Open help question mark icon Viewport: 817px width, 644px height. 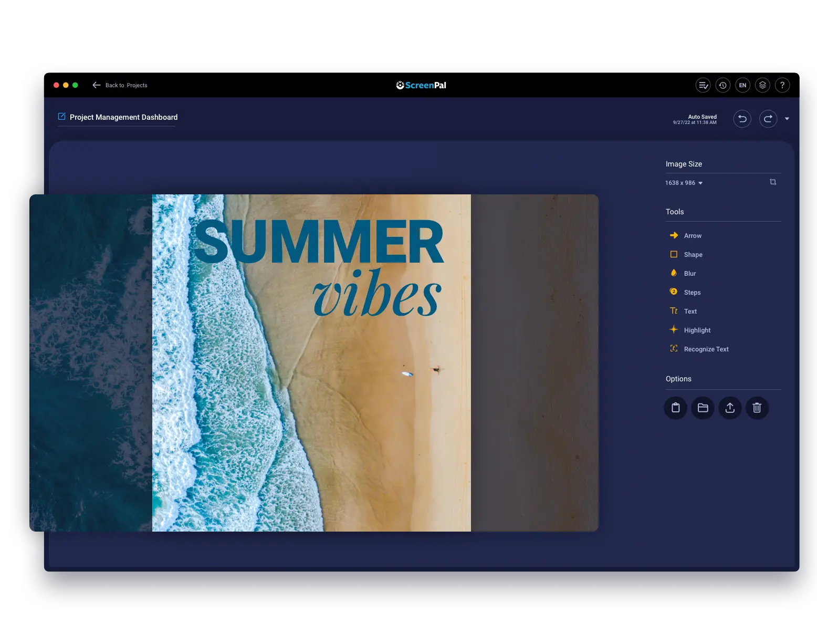pyautogui.click(x=782, y=85)
